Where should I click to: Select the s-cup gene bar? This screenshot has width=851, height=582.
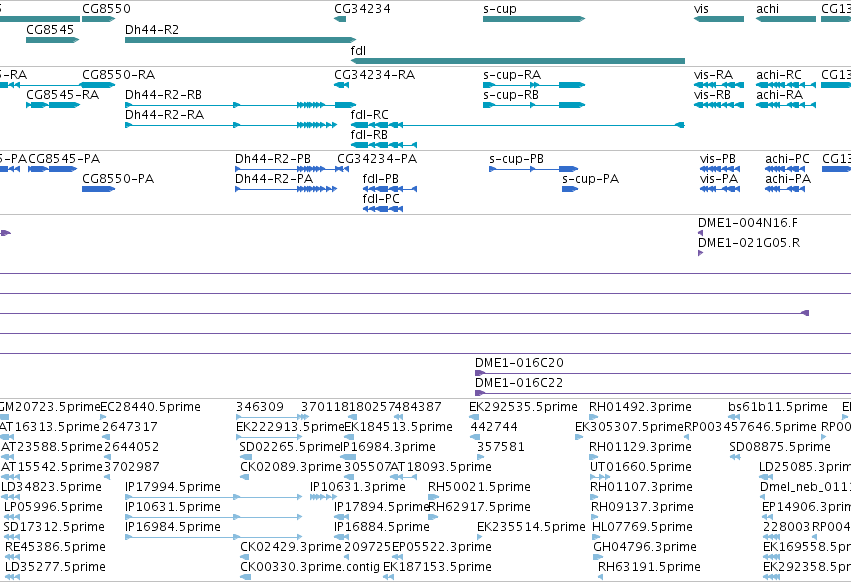pos(534,19)
